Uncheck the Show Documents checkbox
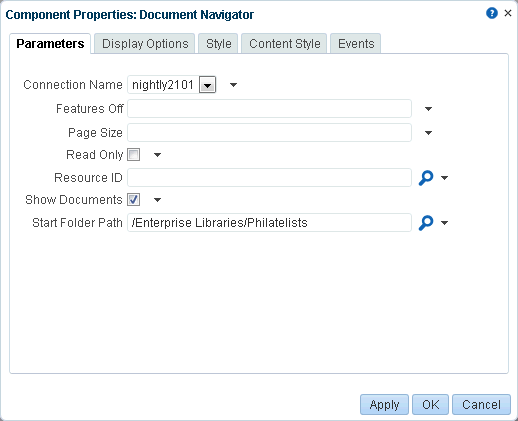Image resolution: width=518 pixels, height=421 pixels. [133, 200]
